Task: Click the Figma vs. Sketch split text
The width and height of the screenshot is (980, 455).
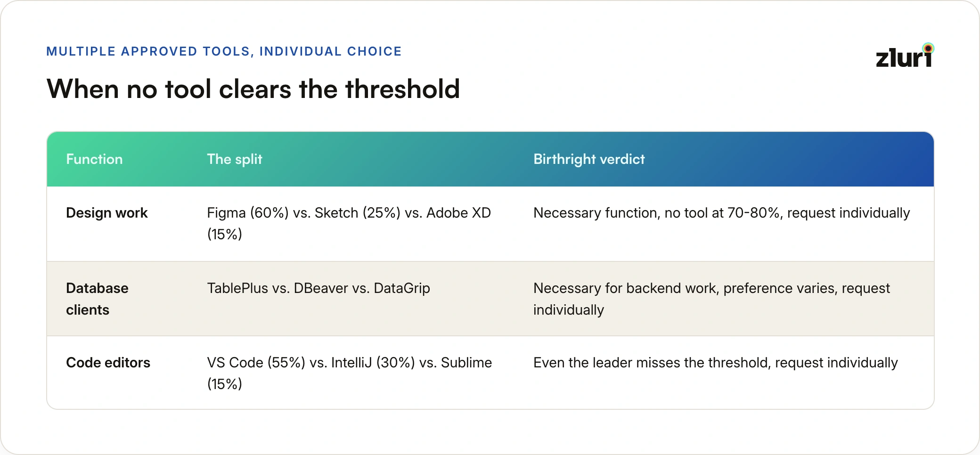Action: click(349, 223)
